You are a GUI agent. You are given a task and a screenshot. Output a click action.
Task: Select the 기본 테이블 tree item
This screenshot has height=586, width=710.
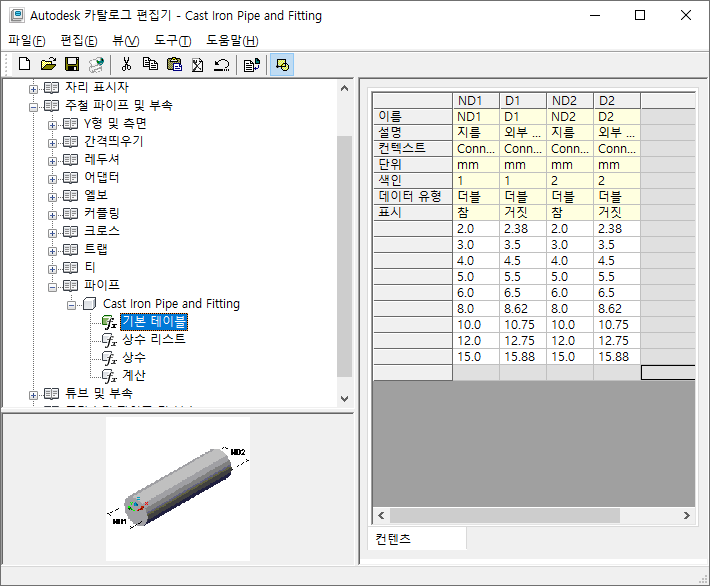tap(154, 322)
